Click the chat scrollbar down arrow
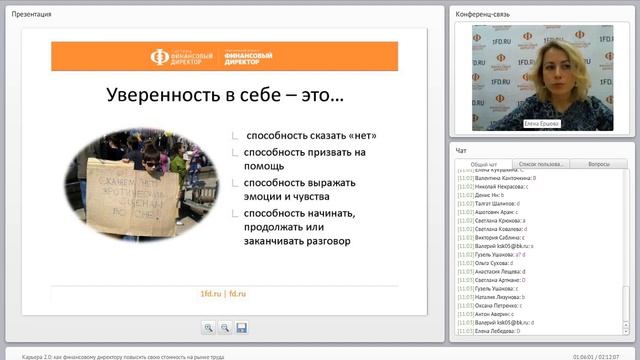640x360 pixels. (x=626, y=331)
